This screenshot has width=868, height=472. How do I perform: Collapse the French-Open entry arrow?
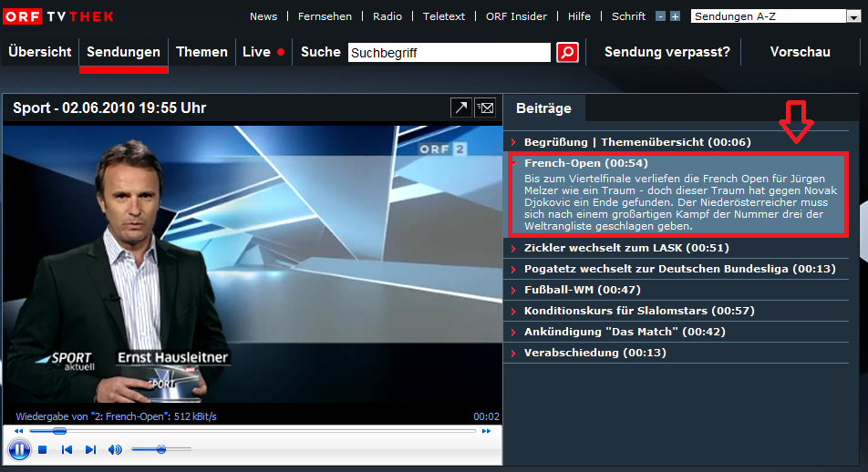pos(513,163)
